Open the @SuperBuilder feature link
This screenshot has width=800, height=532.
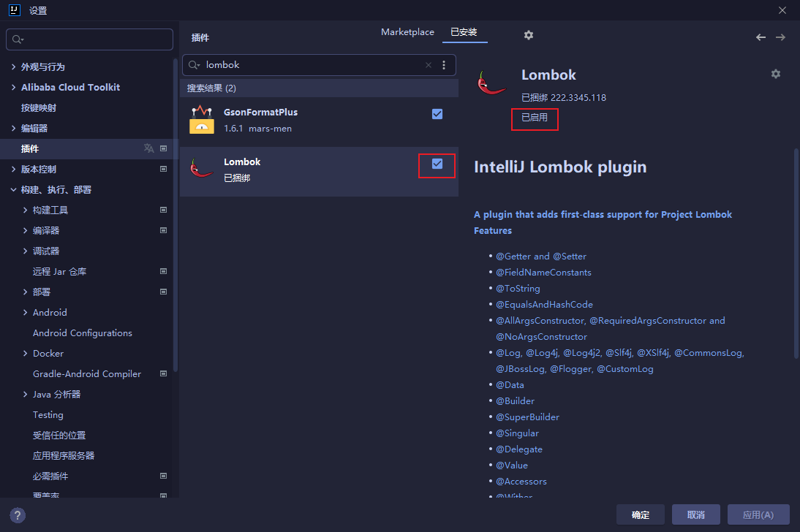point(527,417)
